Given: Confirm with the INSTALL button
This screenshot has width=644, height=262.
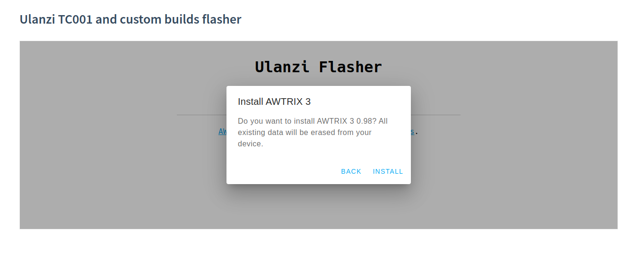Looking at the screenshot, I should [x=388, y=171].
